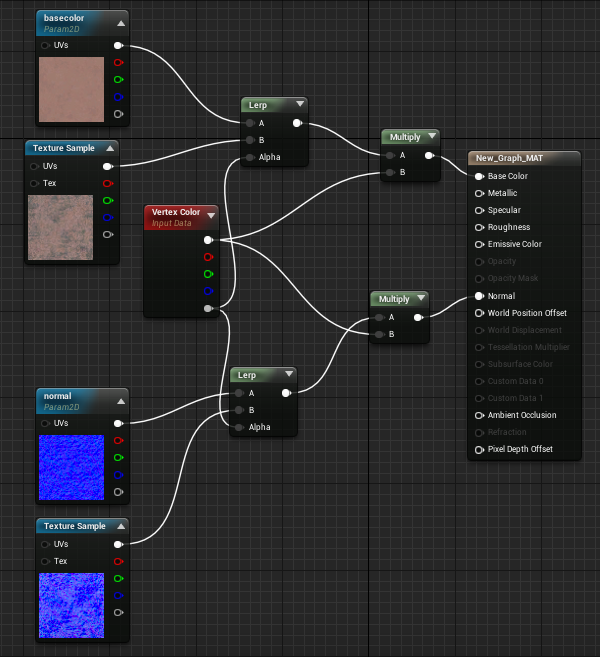Collapse the Lerp node connected to basecolor

click(x=299, y=104)
